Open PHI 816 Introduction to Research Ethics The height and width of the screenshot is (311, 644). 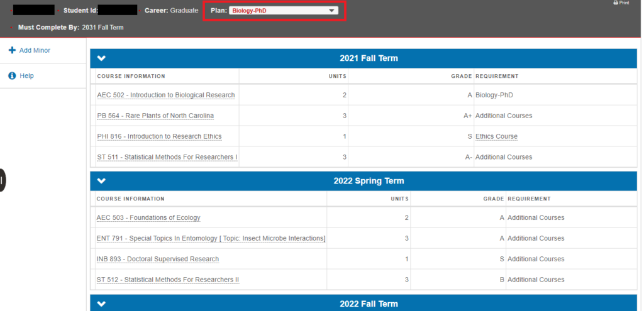[x=159, y=136]
